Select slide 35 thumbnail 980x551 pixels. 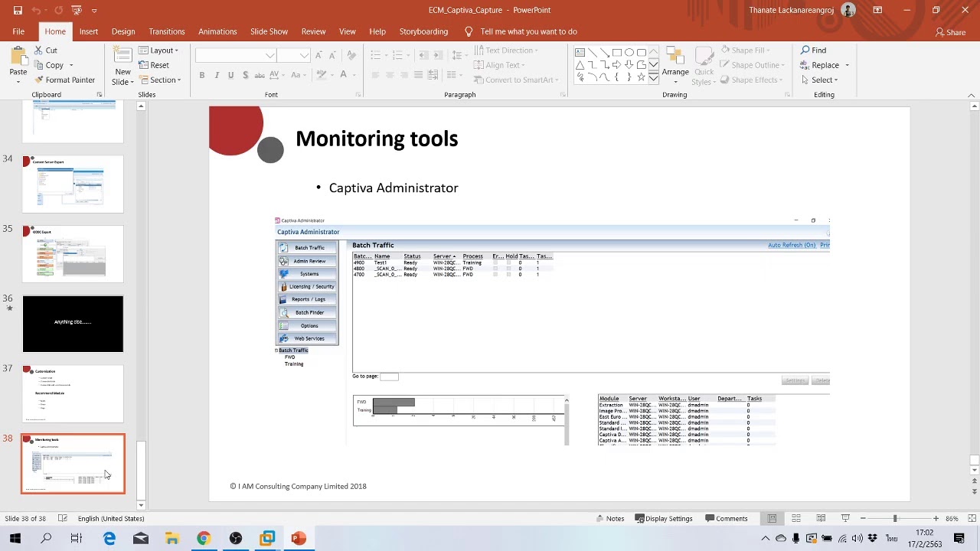[x=73, y=253]
